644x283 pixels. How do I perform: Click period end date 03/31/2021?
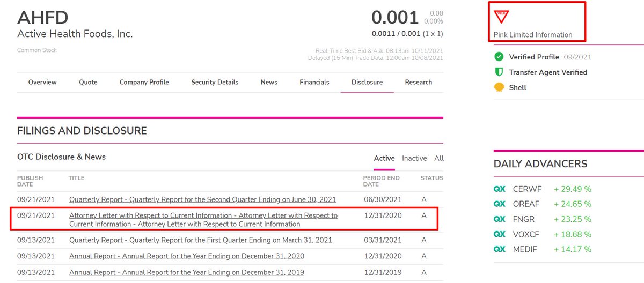(x=382, y=240)
